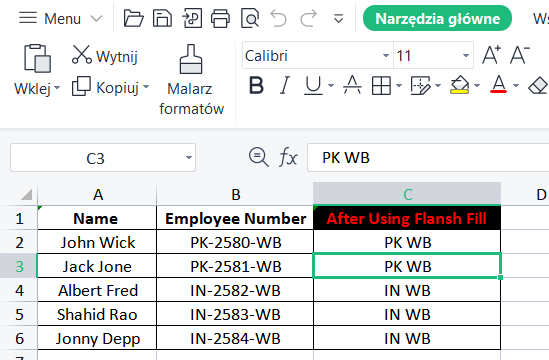549x360 pixels.
Task: Click the Jack Jone cell
Action: pos(97,266)
